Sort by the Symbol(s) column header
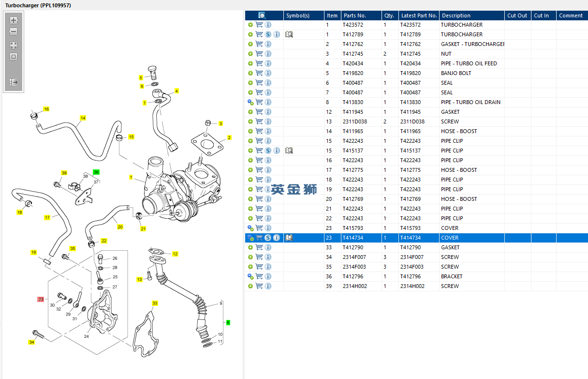 (x=304, y=15)
